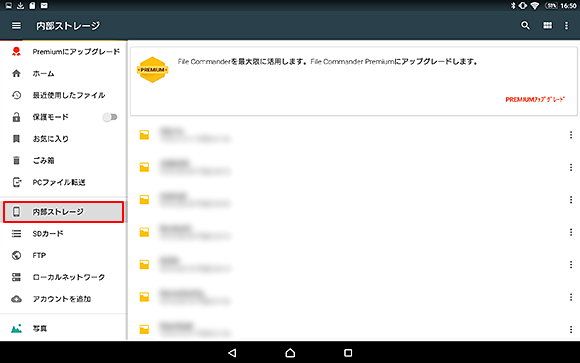580x363 pixels.
Task: Open お気に入り bookmarks
Action: pyautogui.click(x=64, y=139)
